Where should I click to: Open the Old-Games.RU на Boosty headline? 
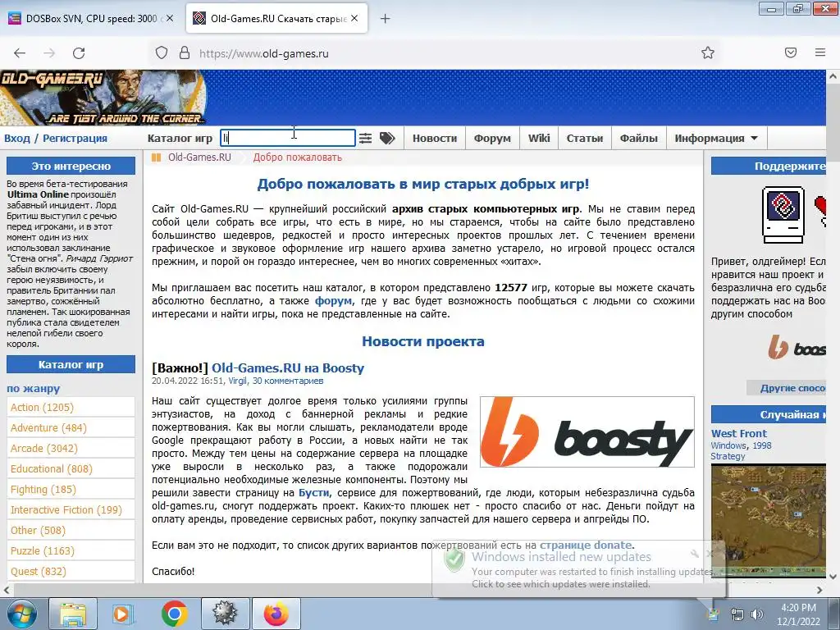(288, 368)
